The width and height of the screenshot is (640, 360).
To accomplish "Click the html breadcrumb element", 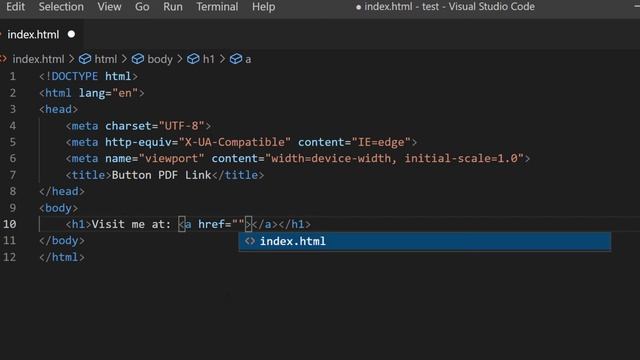I will 106,59.
